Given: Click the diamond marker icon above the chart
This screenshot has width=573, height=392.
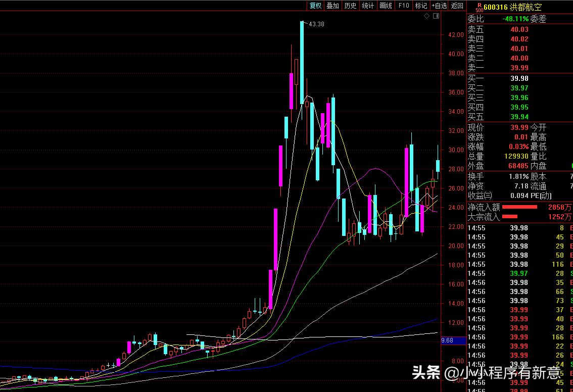Looking at the screenshot, I should pos(426,16).
